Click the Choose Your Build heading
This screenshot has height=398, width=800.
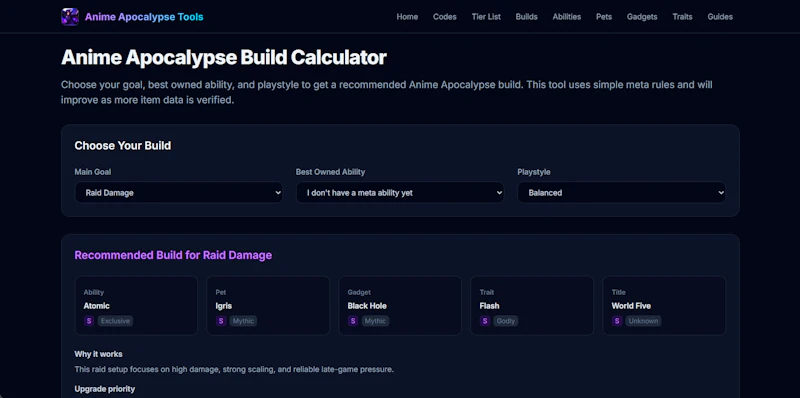(x=122, y=146)
